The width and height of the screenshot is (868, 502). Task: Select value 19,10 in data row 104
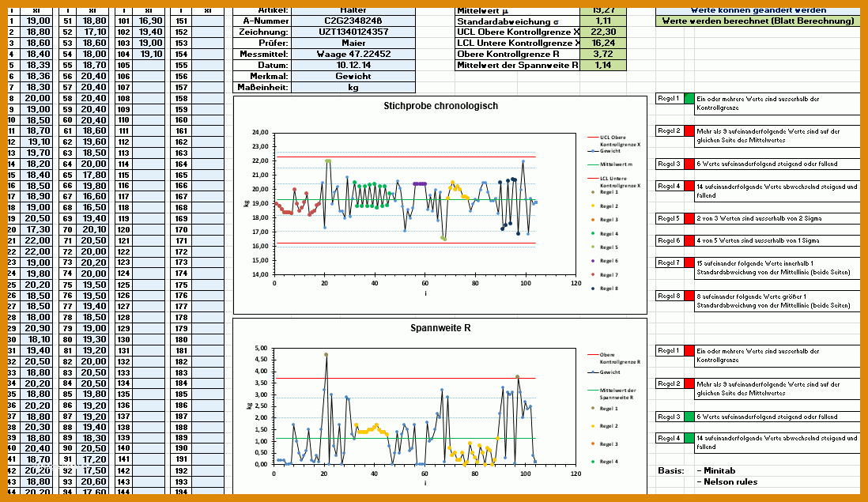pos(149,55)
